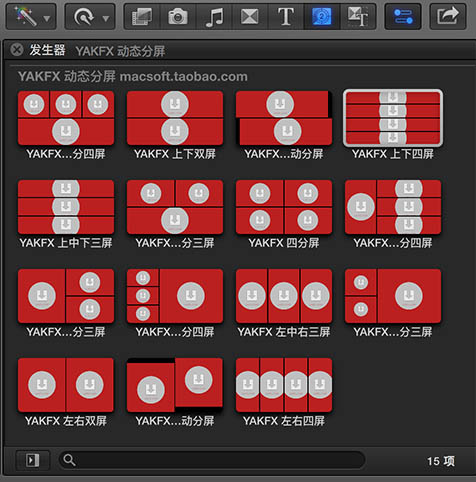Screen dimensions: 476x482
Task: Click the Share export arrow button
Action: tap(448, 17)
